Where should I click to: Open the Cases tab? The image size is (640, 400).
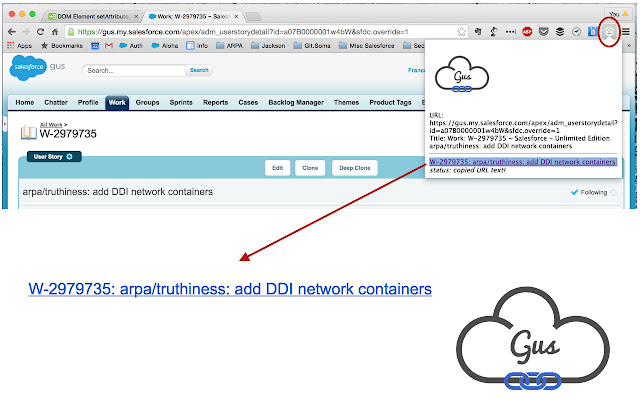tap(248, 102)
